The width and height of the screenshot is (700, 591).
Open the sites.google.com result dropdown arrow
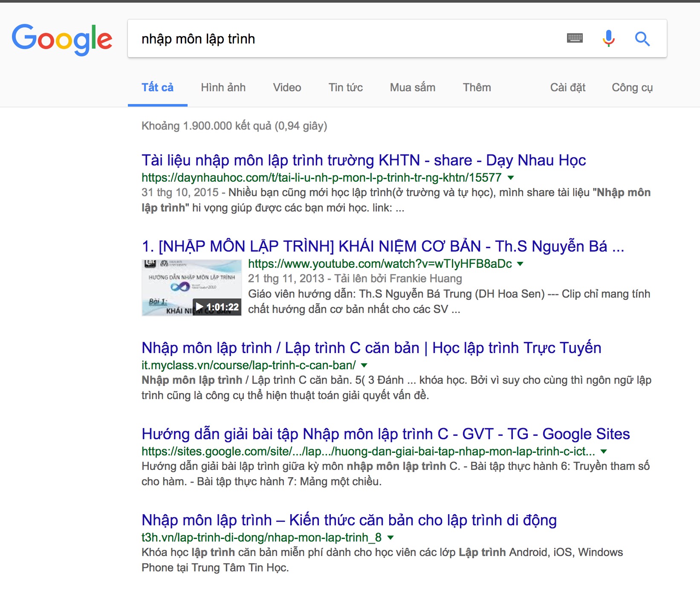tap(604, 452)
